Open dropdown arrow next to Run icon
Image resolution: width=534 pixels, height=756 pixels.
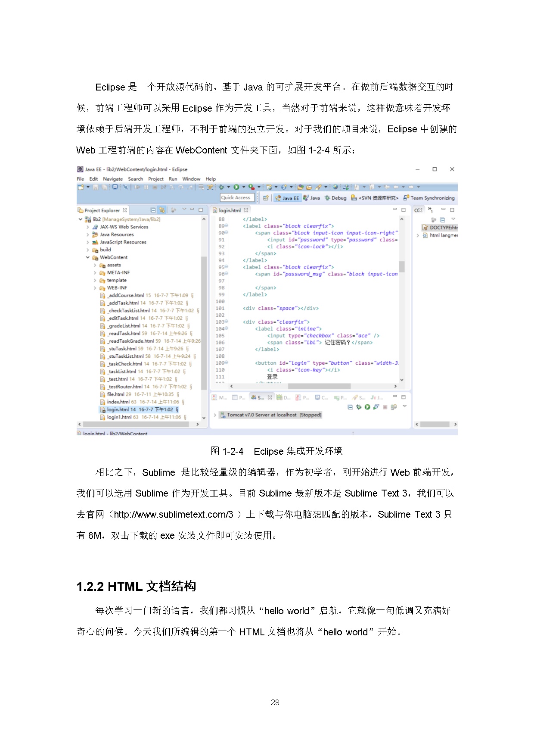(244, 187)
